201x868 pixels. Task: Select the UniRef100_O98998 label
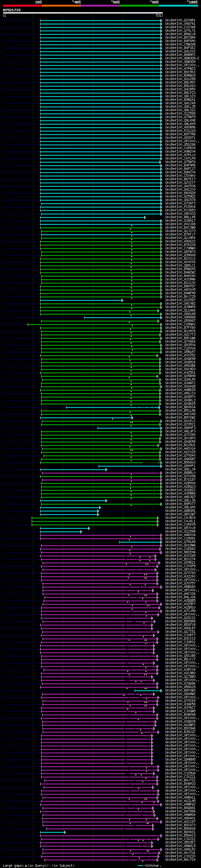tap(180, 317)
